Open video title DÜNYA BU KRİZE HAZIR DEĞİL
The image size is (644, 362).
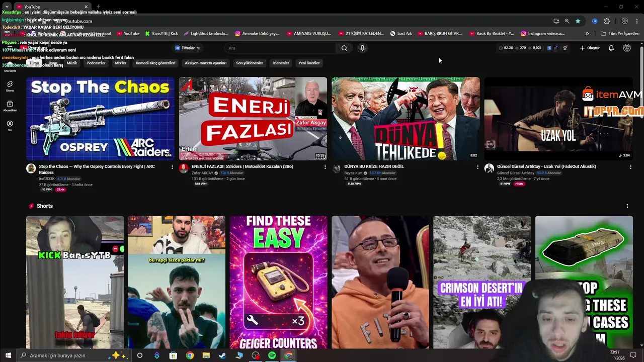374,166
